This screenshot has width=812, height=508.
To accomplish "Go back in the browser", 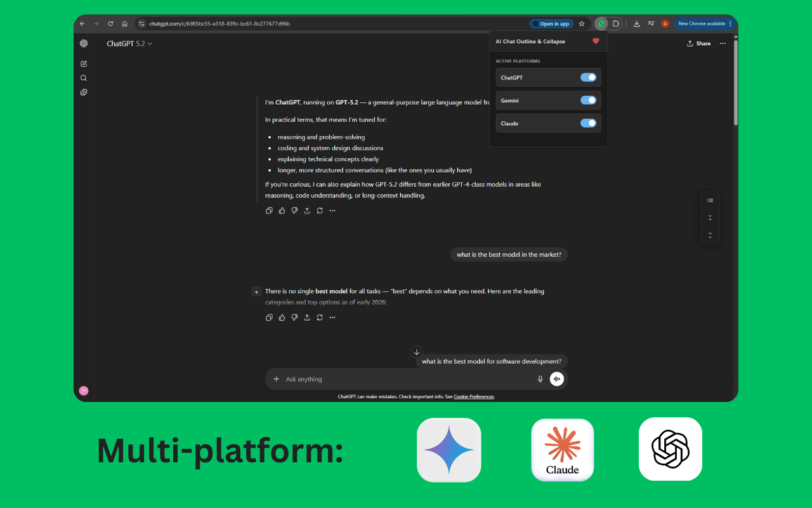I will (x=82, y=23).
